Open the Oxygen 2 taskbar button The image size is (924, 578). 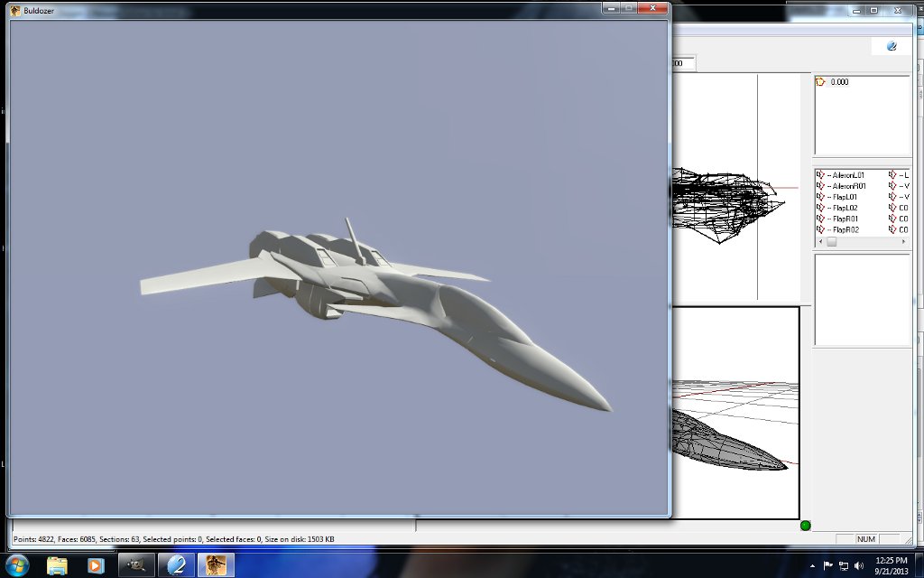(x=176, y=565)
